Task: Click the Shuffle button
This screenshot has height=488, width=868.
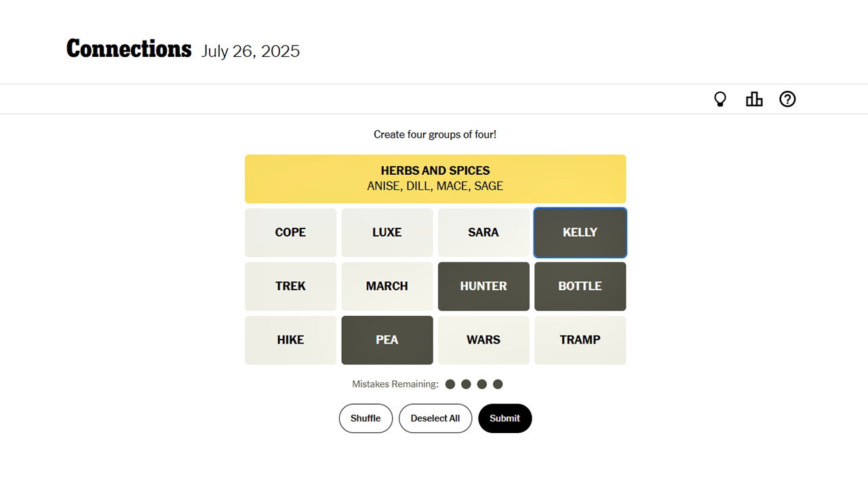Action: click(x=366, y=418)
